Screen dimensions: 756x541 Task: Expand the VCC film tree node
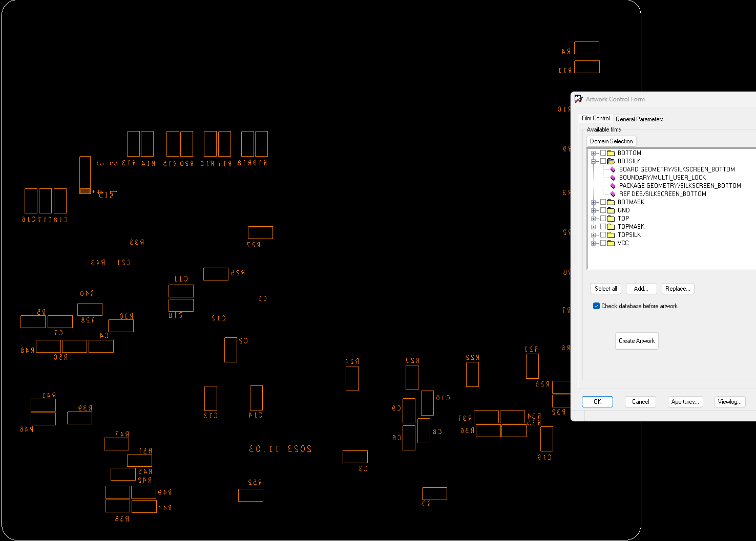pyautogui.click(x=593, y=243)
